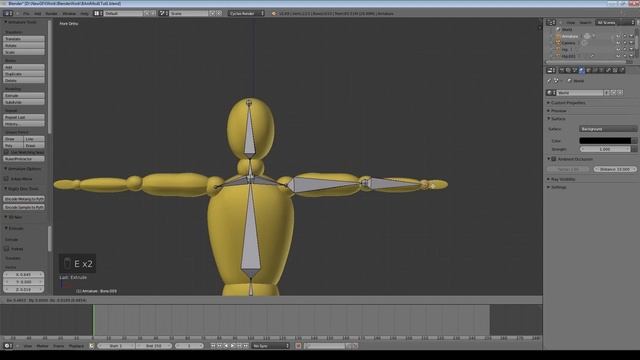640x360 pixels.
Task: Switch to the Constraints properties tab
Action: tap(595, 70)
